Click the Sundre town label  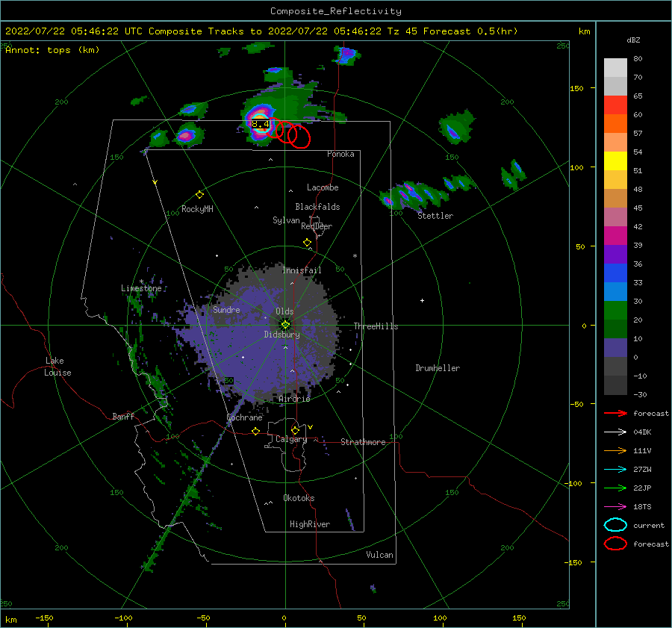pos(226,309)
